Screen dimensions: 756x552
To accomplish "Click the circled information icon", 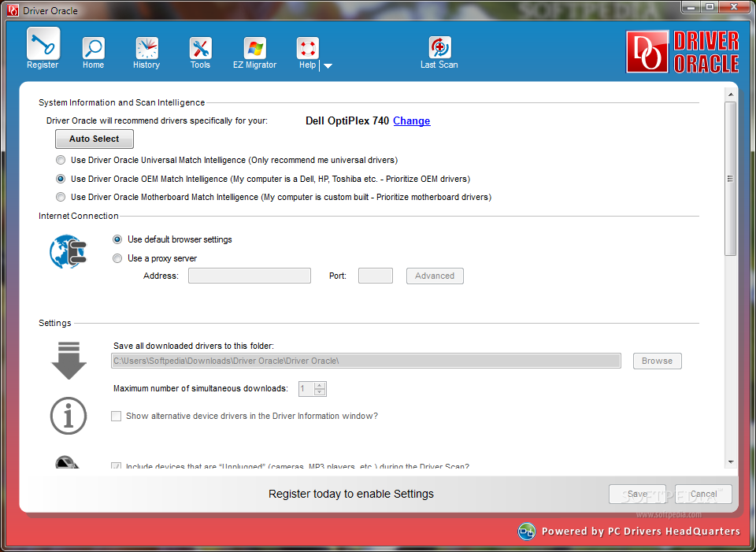I will pos(69,416).
